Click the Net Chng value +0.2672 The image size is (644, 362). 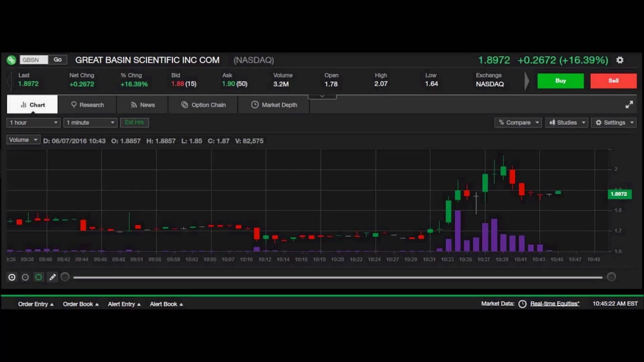click(82, 84)
